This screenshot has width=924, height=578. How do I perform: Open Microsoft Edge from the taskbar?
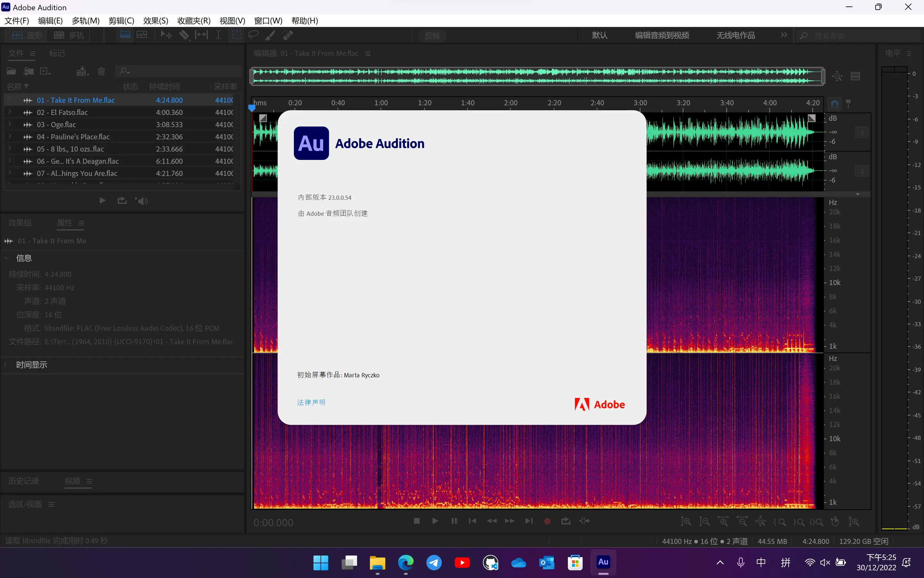point(406,562)
